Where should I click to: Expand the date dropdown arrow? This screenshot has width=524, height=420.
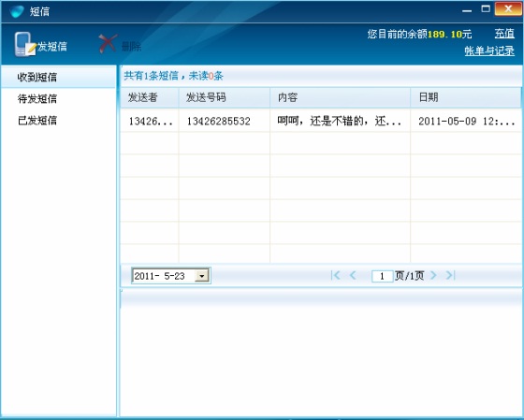(202, 276)
